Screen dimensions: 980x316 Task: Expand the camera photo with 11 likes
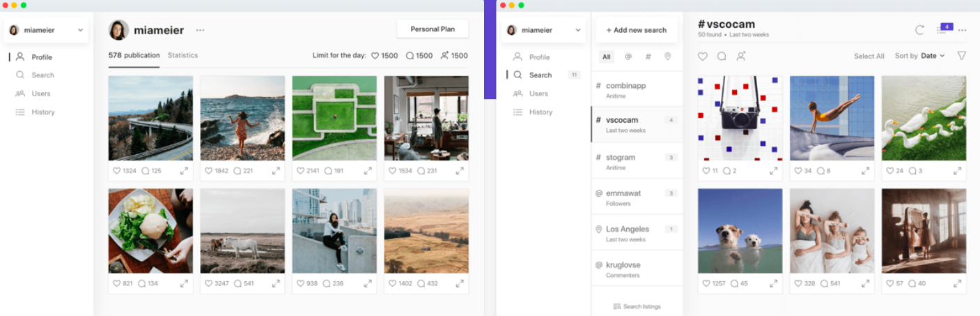773,171
